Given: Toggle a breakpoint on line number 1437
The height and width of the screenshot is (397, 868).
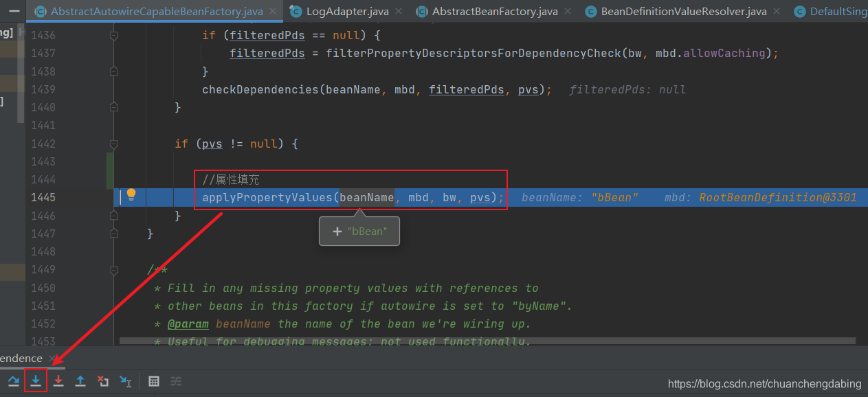Looking at the screenshot, I should 43,53.
